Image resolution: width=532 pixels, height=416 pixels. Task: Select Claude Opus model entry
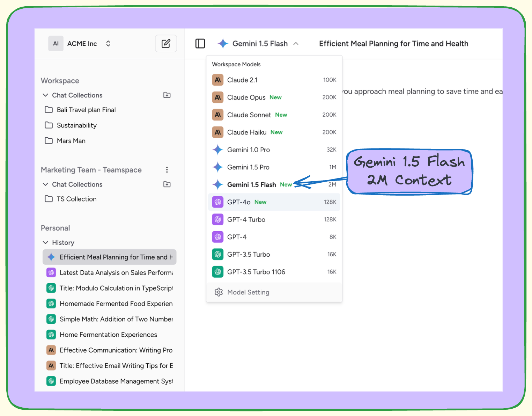coord(274,97)
